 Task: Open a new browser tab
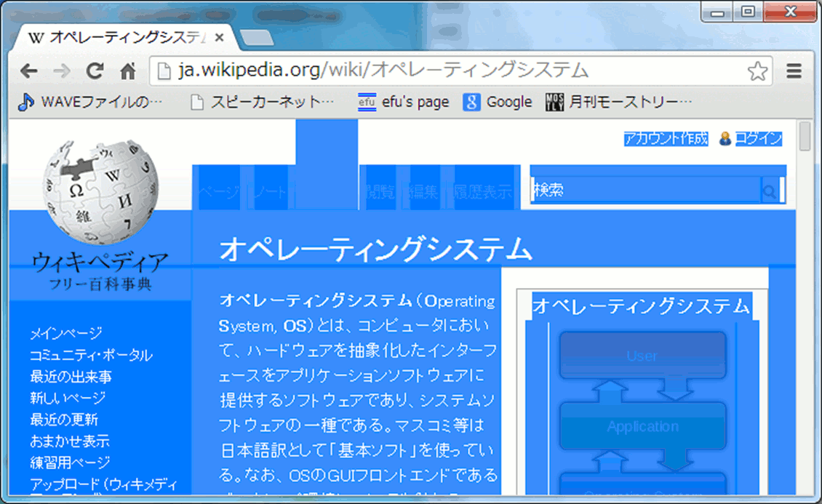[255, 38]
